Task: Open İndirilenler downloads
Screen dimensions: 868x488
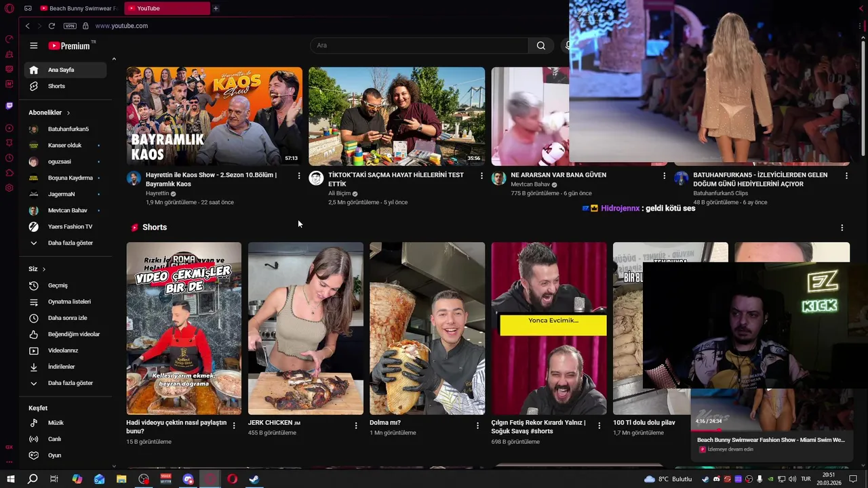Action: coord(65,367)
